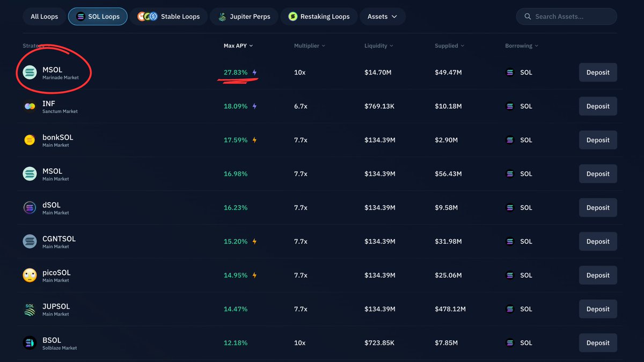This screenshot has height=362, width=644.
Task: Click the CGNTSOL strategy name
Action: coord(59,239)
